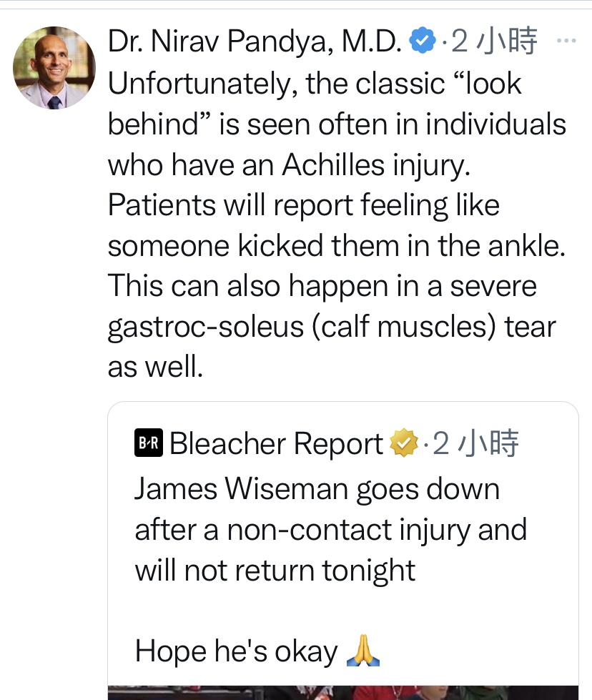Click the "someone kicked them in the ankle." line
Image resolution: width=592 pixels, height=700 pixels.
pos(336,246)
